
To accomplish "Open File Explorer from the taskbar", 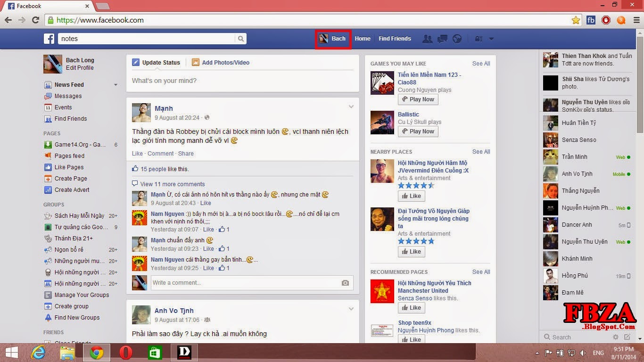I will click(x=67, y=353).
